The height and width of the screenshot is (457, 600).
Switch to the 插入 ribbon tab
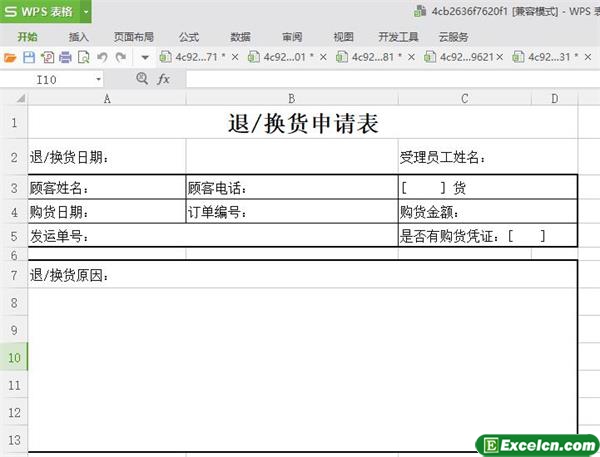[78, 37]
